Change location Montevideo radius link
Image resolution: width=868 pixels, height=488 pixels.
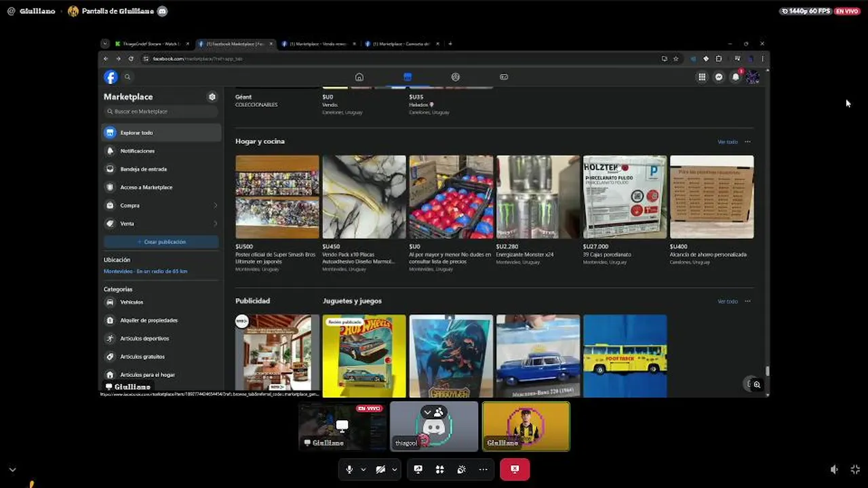[145, 271]
